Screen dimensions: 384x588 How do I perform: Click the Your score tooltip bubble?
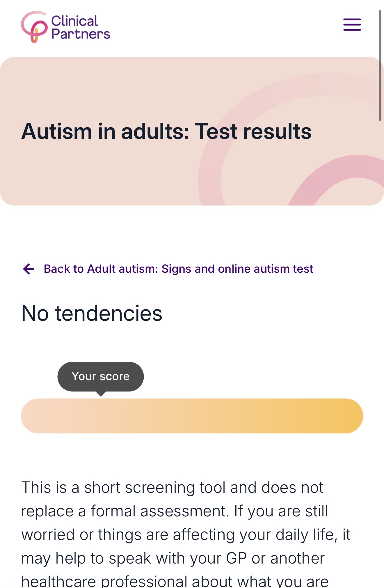[101, 376]
